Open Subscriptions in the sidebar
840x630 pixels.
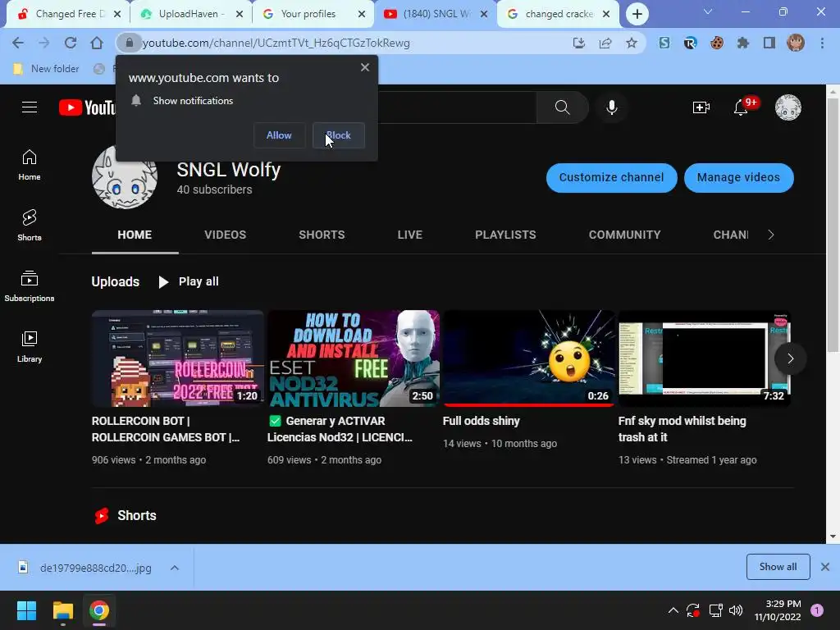[x=30, y=286]
